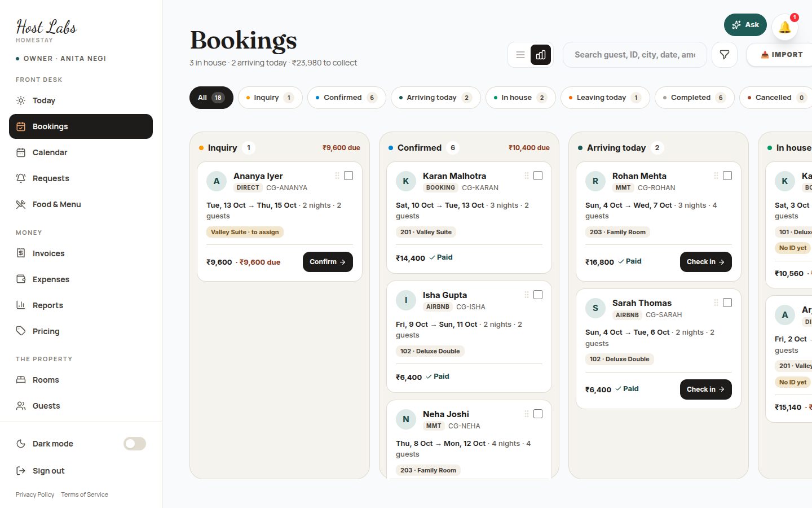This screenshot has width=812, height=508.
Task: Confirm Ananya Iyer's inquiry
Action: [328, 262]
